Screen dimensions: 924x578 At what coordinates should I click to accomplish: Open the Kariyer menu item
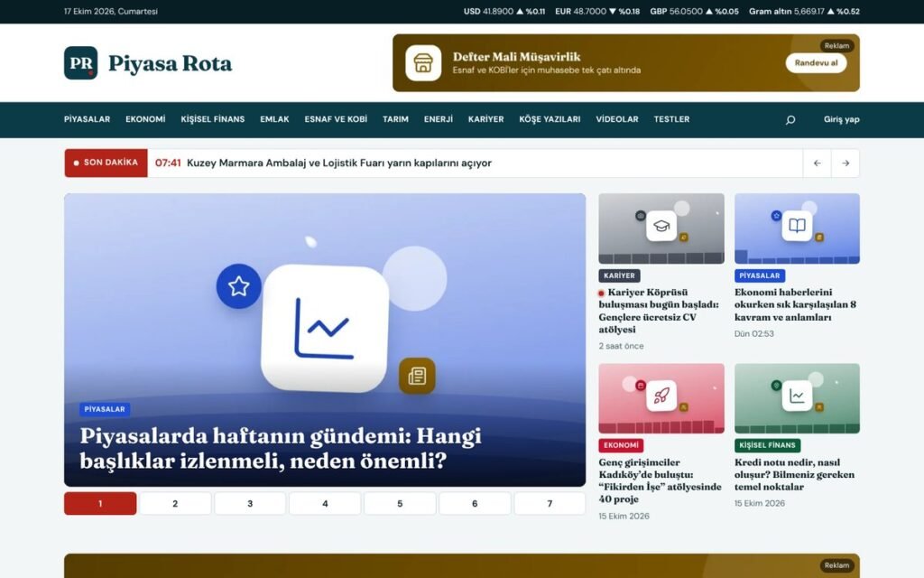pyautogui.click(x=486, y=119)
